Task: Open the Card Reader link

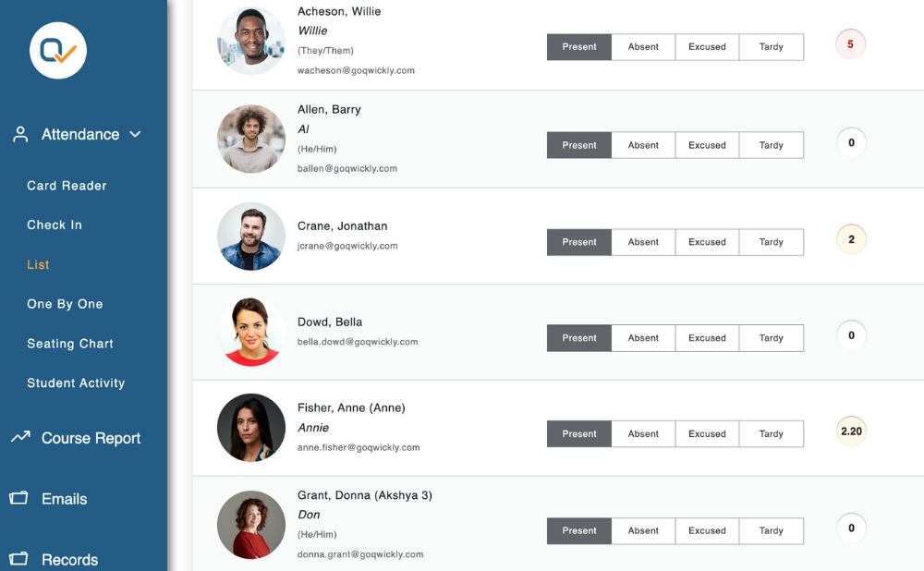Action: point(67,186)
